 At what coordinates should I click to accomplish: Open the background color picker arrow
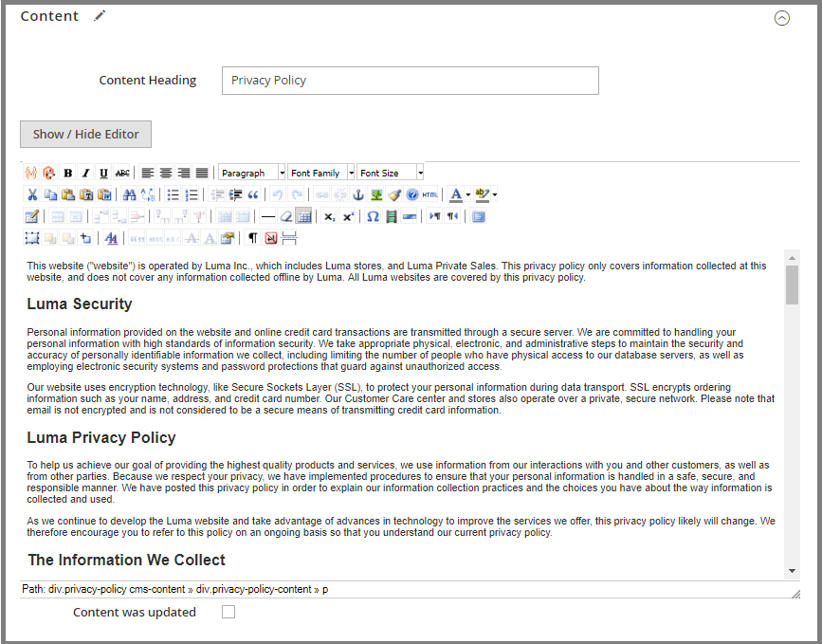pyautogui.click(x=494, y=195)
